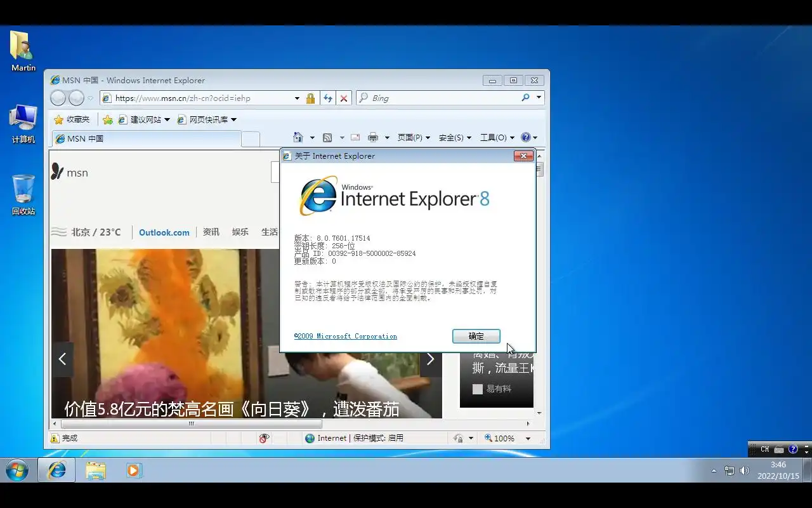Image resolution: width=812 pixels, height=508 pixels.
Task: Click the security lock icon in address bar
Action: 310,98
